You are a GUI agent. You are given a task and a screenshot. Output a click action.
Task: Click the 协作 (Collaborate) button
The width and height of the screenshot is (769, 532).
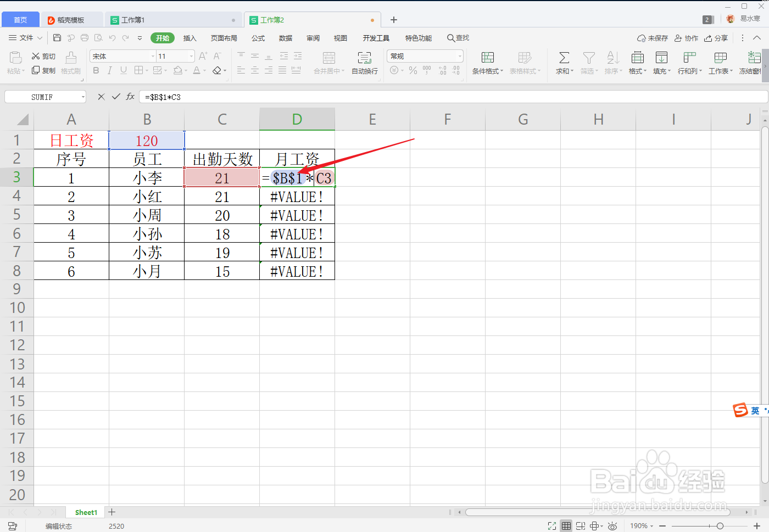pos(687,38)
